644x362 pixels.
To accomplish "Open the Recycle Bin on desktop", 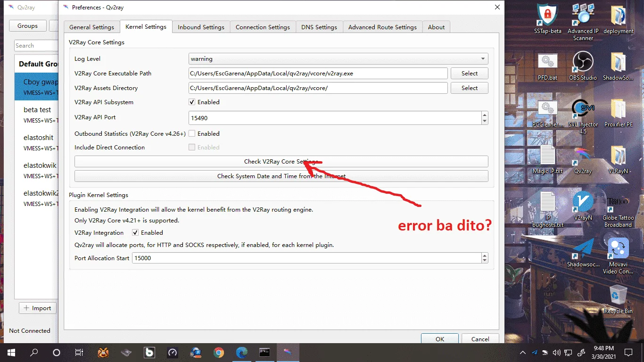I will tap(618, 299).
